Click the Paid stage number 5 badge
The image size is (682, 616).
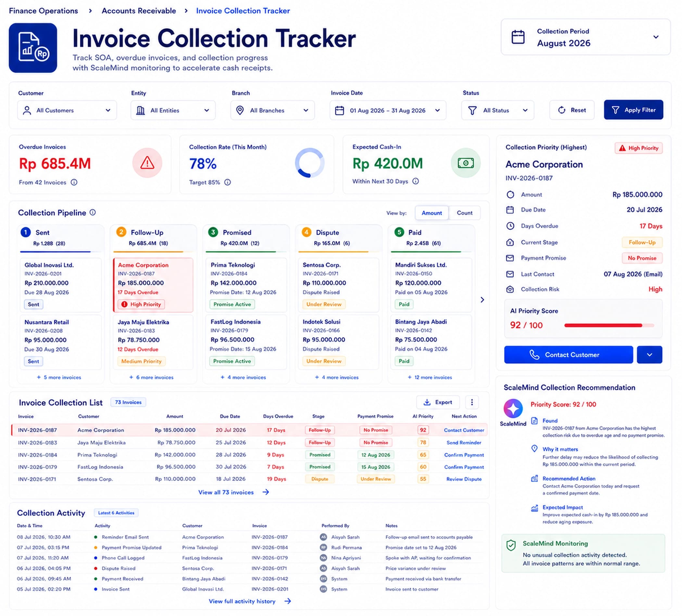pyautogui.click(x=399, y=232)
